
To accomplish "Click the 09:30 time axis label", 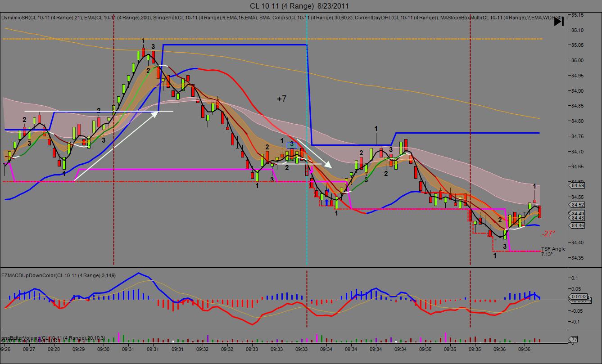I will 104,349.
